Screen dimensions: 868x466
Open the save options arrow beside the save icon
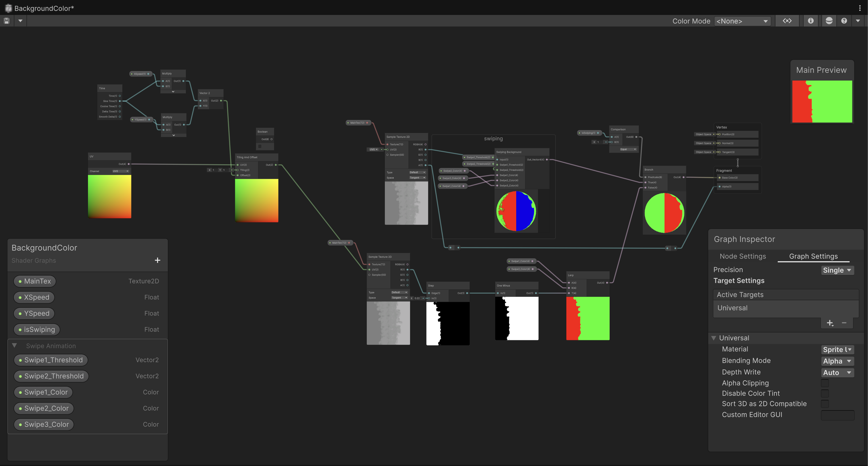pos(20,21)
